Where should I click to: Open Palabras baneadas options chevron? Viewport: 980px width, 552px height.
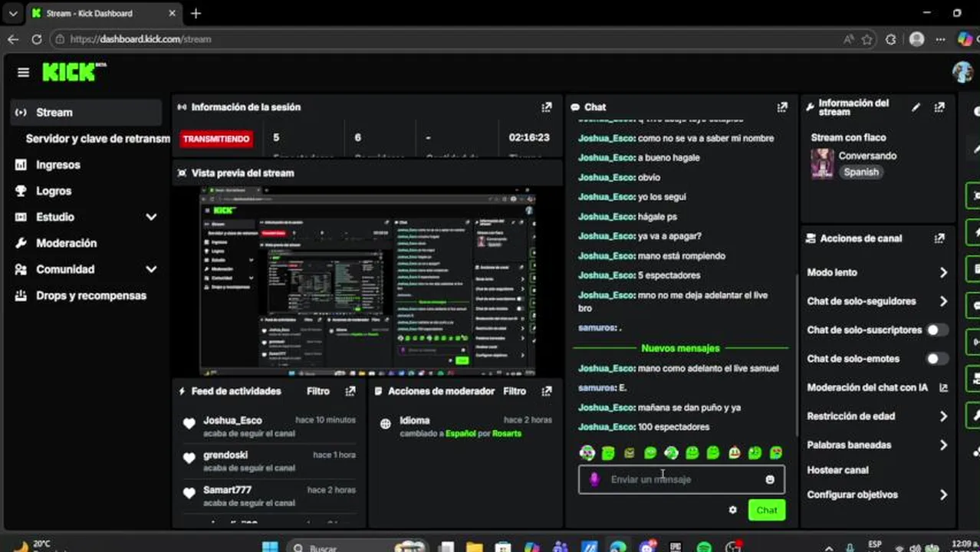943,445
